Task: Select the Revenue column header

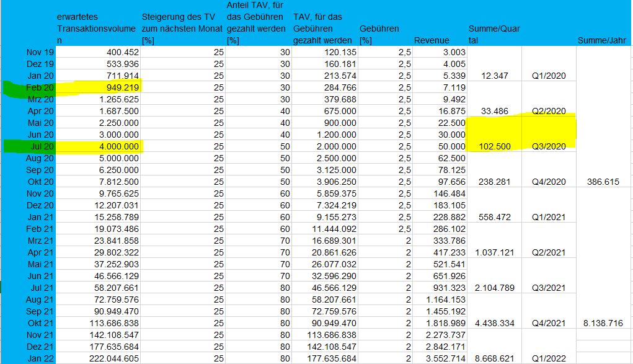Action: coord(432,40)
